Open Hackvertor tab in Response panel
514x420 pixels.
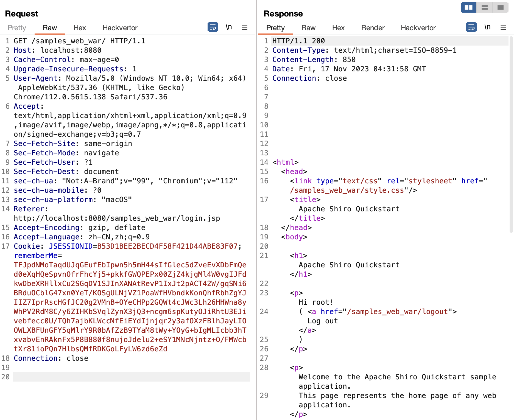point(418,28)
